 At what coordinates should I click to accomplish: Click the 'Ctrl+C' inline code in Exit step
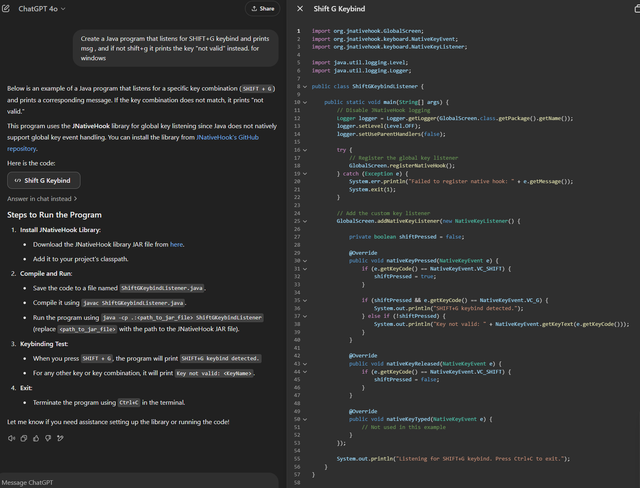pos(129,403)
